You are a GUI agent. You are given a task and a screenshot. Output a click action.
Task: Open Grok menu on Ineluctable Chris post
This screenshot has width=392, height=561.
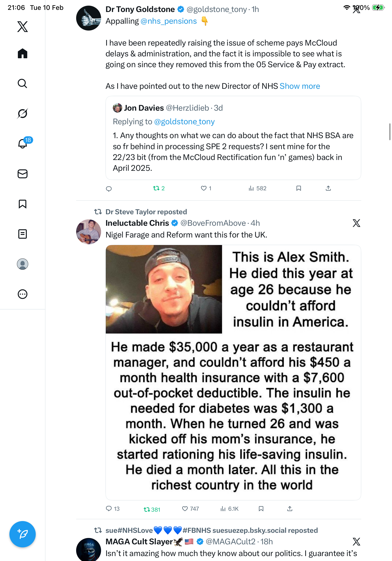click(356, 223)
